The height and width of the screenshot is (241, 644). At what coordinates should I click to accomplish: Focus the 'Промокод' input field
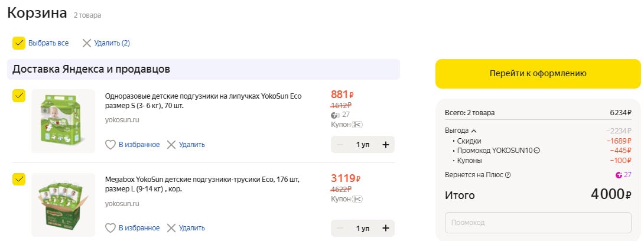click(x=538, y=223)
